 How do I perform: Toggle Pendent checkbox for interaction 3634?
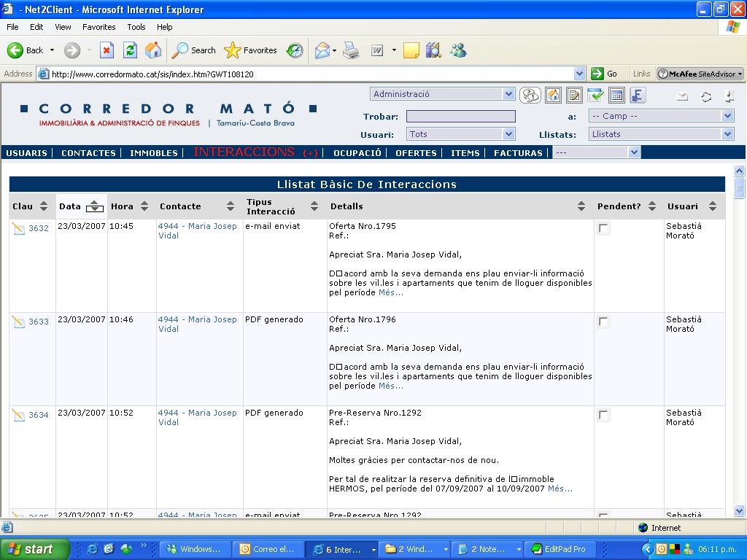click(603, 415)
